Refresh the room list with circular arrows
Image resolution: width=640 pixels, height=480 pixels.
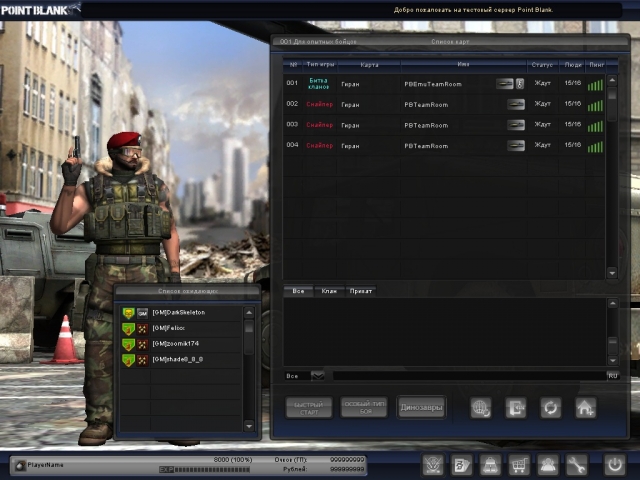pyautogui.click(x=551, y=407)
